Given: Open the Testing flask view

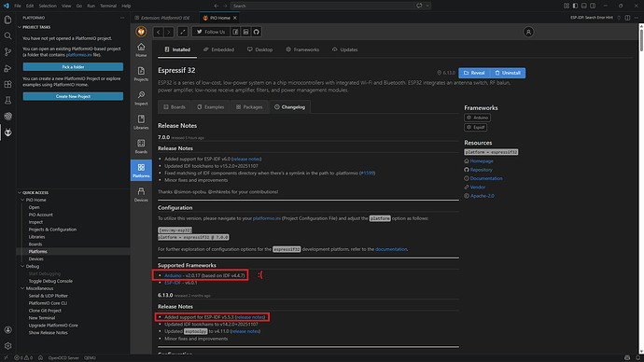Looking at the screenshot, I should click(7, 100).
